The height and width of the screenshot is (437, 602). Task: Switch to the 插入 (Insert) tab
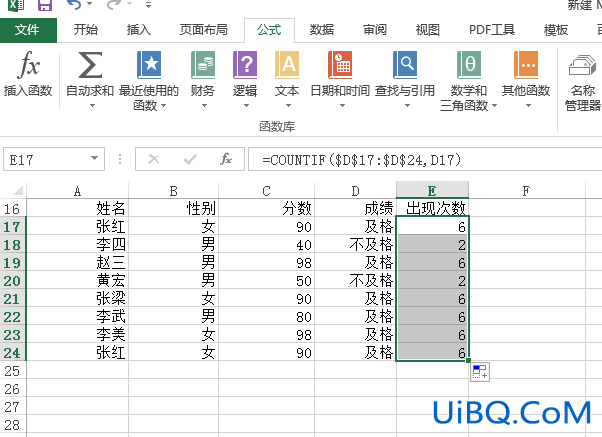point(139,30)
